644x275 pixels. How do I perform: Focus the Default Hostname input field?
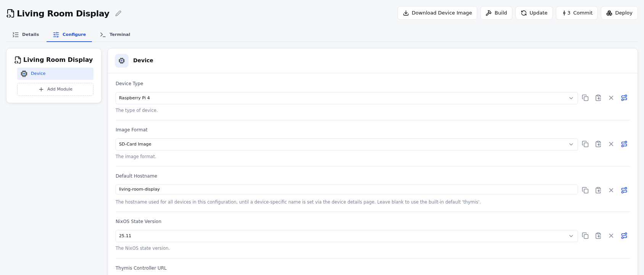347,189
